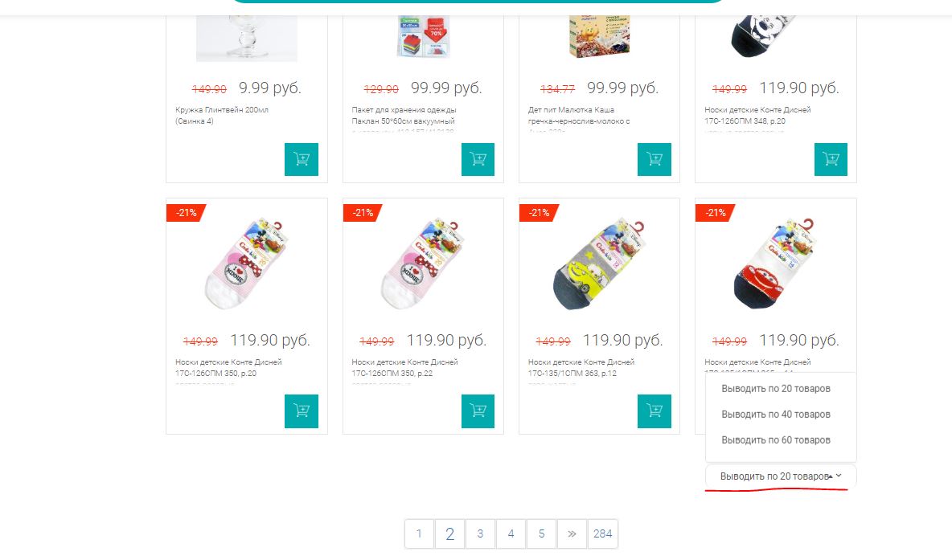Go to page 5
This screenshot has height=560, width=952.
(542, 534)
